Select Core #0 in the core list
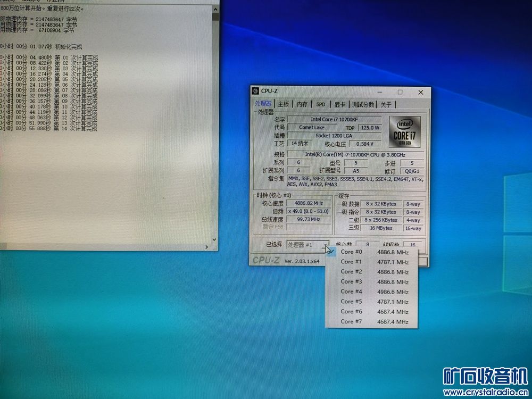The height and width of the screenshot is (399, 532). pyautogui.click(x=371, y=252)
